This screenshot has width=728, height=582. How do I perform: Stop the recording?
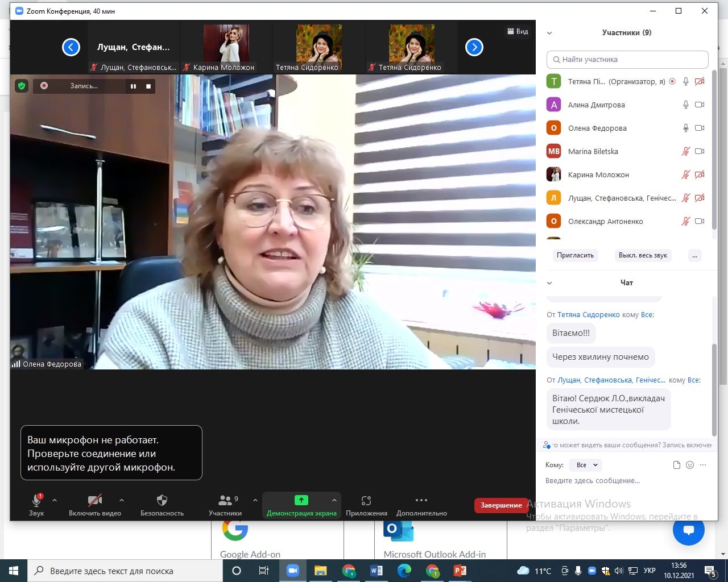pyautogui.click(x=148, y=86)
